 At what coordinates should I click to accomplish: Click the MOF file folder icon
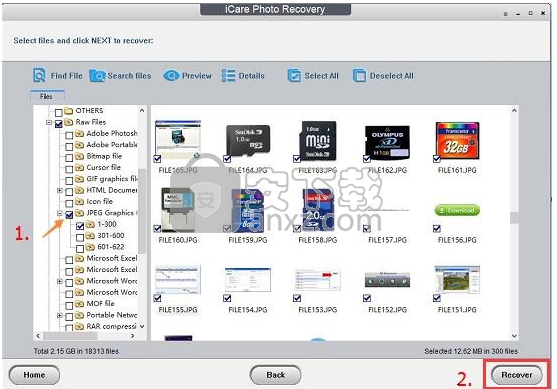80,304
